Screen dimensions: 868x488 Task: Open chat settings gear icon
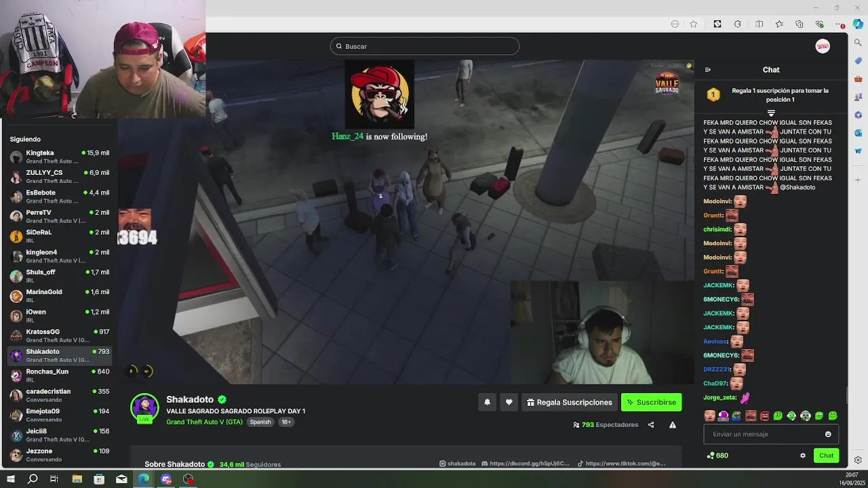[803, 455]
